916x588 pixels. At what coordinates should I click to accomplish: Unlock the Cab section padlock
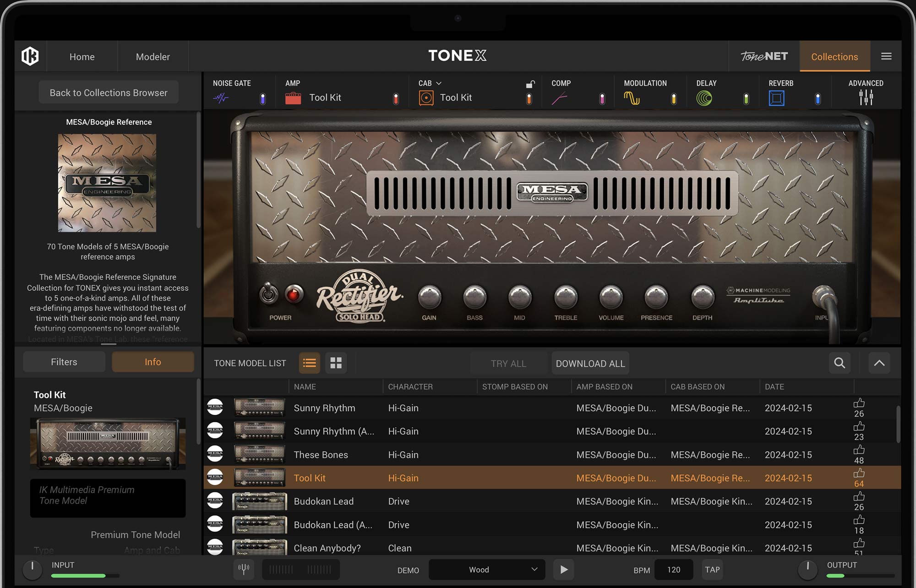pos(530,84)
